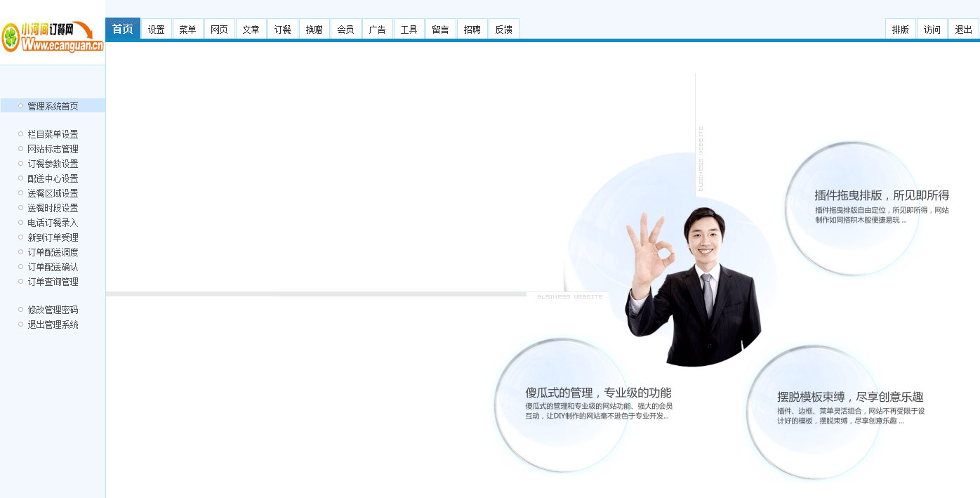The height and width of the screenshot is (498, 980).
Task: Open 网站标志管理 in sidebar
Action: 53,149
